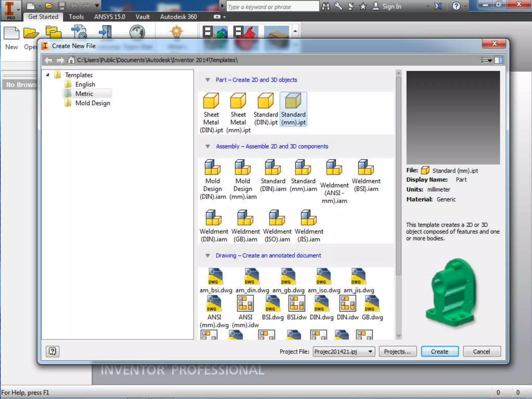Navigate back with the left arrow
The image size is (532, 399).
tap(48, 60)
